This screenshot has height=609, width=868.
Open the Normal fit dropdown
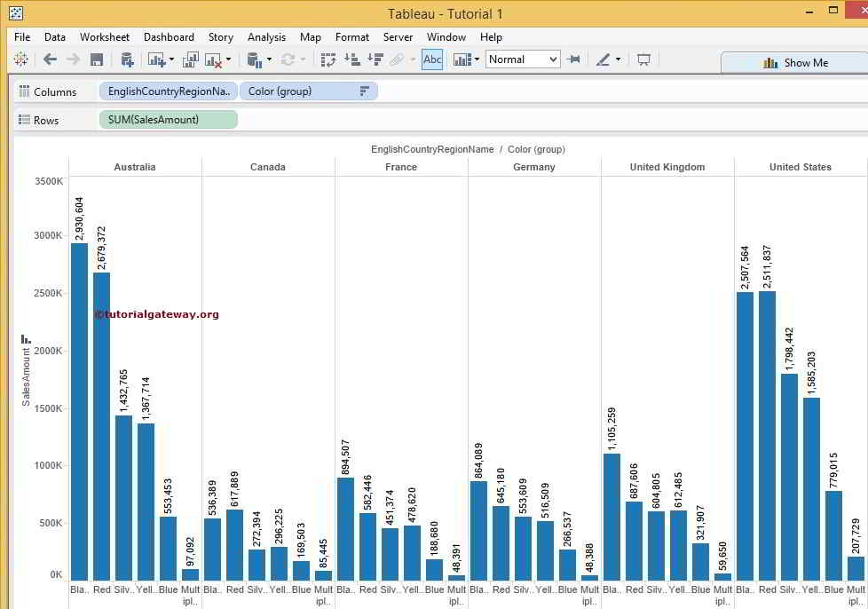coord(523,59)
